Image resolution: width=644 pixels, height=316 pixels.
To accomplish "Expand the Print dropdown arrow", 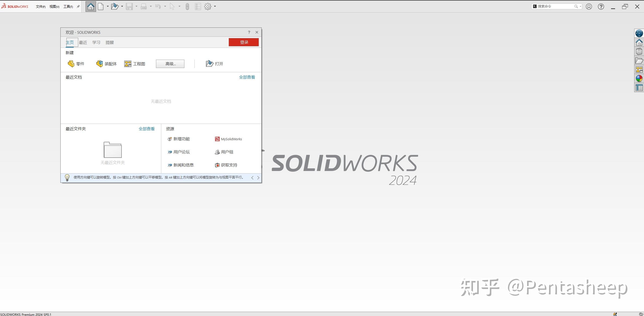I will [x=151, y=7].
